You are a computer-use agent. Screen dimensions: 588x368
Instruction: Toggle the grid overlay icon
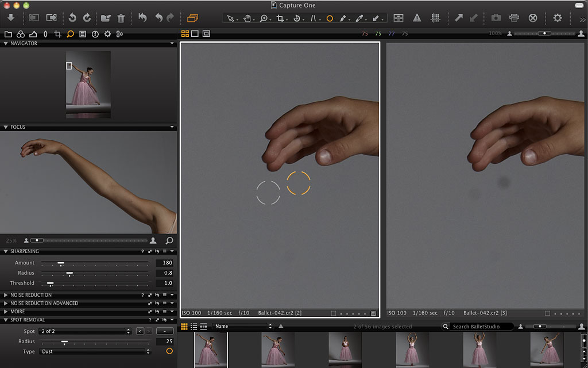coord(435,18)
